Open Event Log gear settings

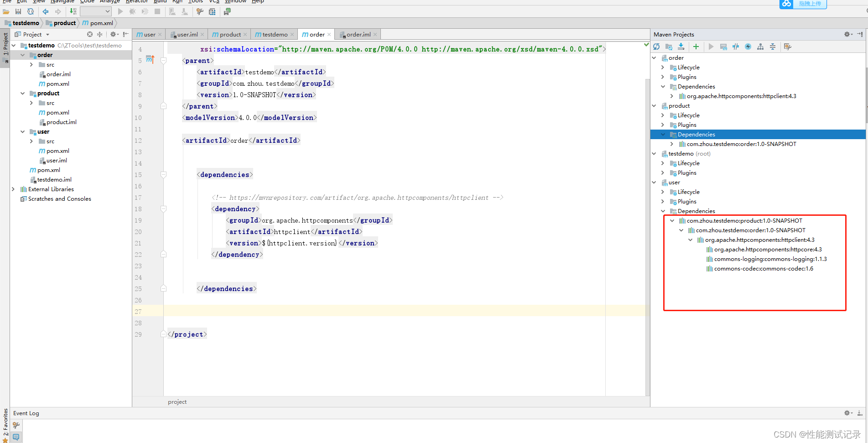tap(848, 413)
